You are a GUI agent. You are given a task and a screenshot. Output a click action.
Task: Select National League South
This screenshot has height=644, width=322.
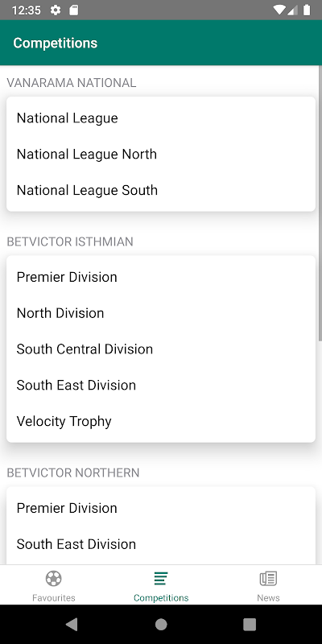pos(161,190)
